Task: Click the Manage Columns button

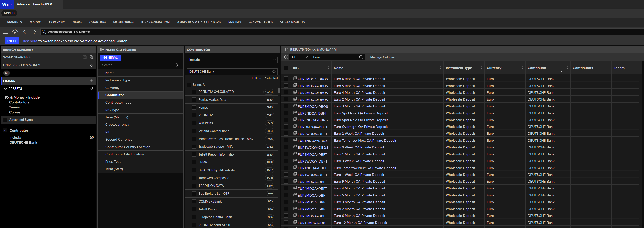Action: coord(383,57)
